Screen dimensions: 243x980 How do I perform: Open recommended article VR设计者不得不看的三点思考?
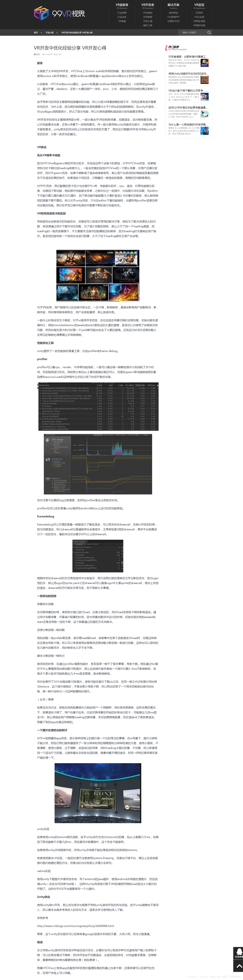pyautogui.click(x=188, y=91)
